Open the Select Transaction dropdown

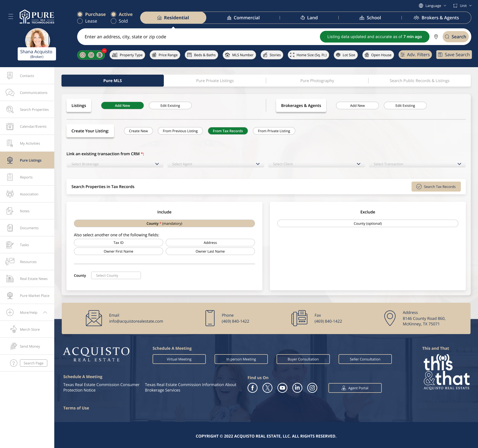[417, 164]
